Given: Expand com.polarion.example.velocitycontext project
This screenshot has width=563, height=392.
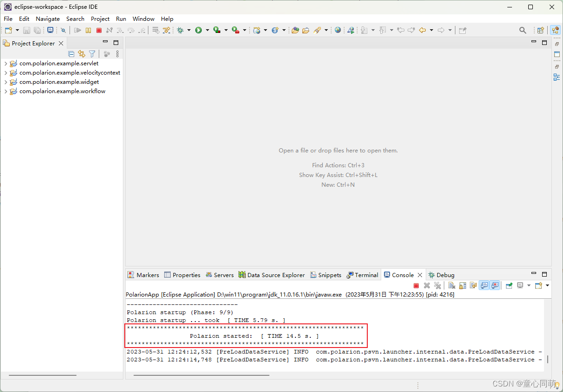Looking at the screenshot, I should tap(6, 73).
